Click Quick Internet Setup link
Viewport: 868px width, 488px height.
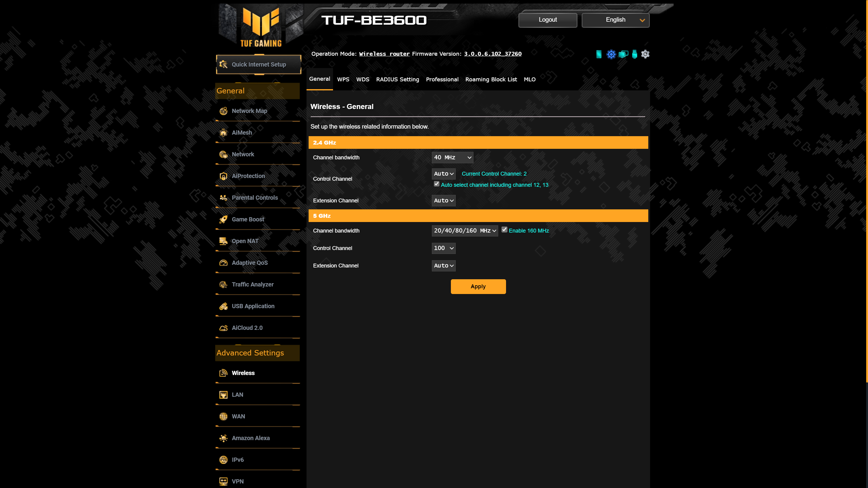pyautogui.click(x=259, y=64)
